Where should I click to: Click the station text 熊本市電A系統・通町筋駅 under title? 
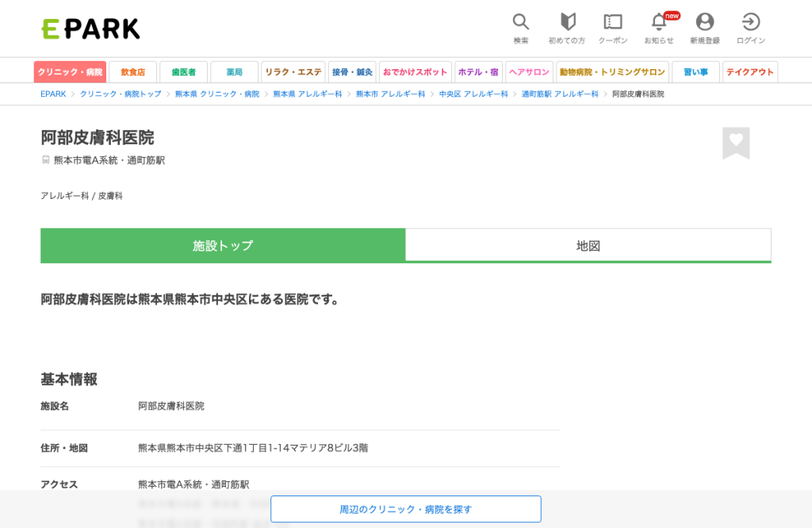tap(109, 160)
